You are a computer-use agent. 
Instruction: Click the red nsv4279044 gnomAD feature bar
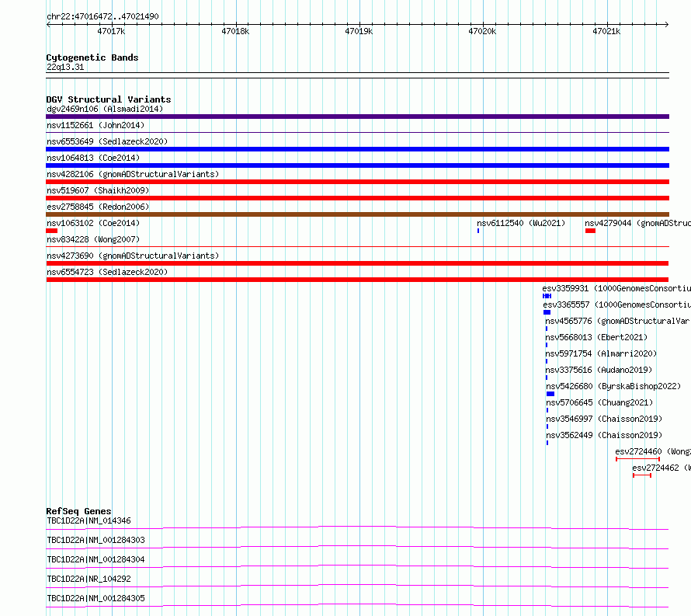(591, 231)
